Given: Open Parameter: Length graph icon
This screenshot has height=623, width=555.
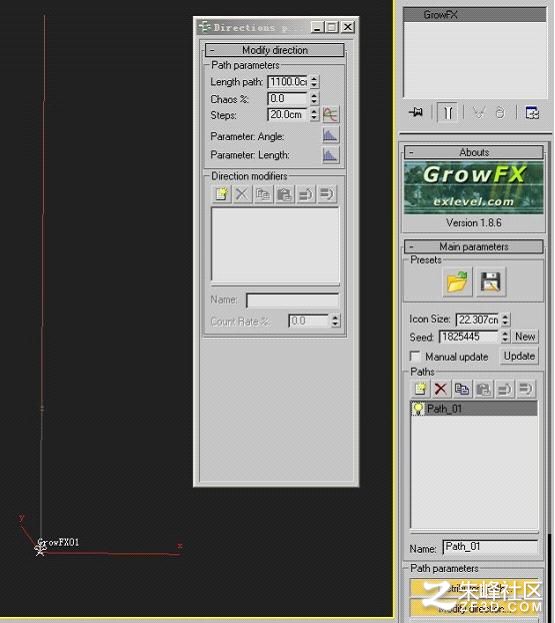Looking at the screenshot, I should [x=330, y=155].
